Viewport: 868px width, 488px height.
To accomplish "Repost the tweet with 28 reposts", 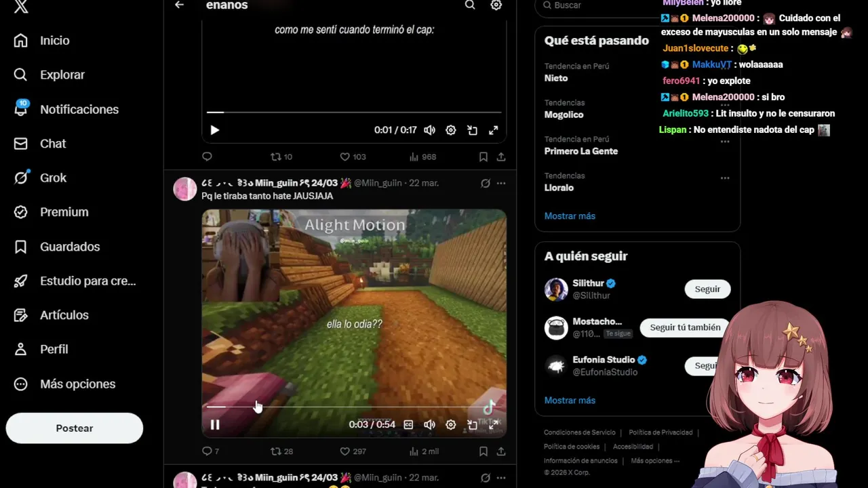I will [281, 451].
